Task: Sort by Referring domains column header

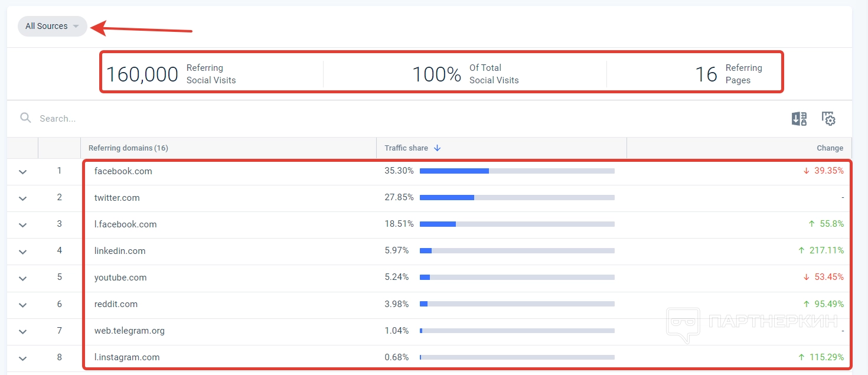Action: click(128, 148)
